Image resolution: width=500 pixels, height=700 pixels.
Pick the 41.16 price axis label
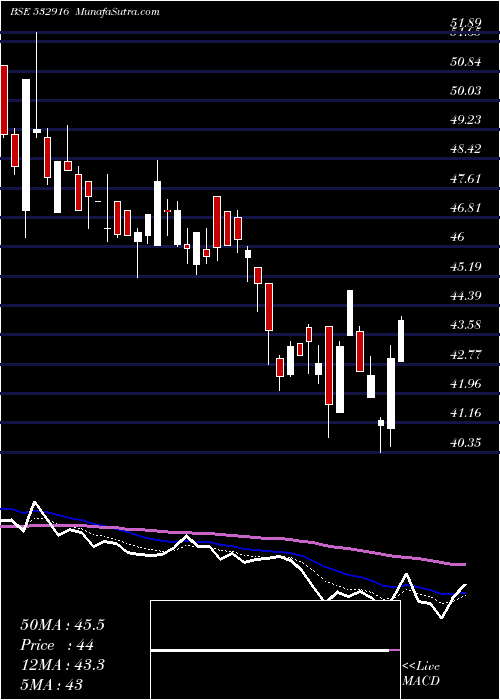click(x=466, y=413)
